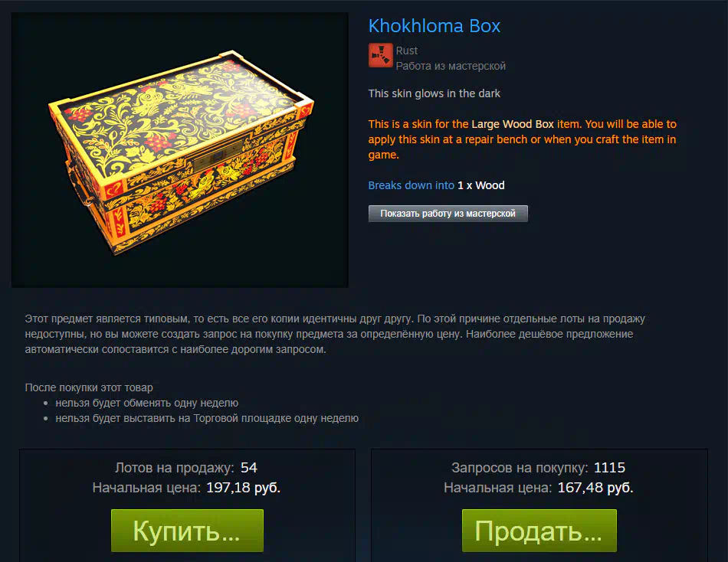Click the 197,18 руб. starting price

243,488
